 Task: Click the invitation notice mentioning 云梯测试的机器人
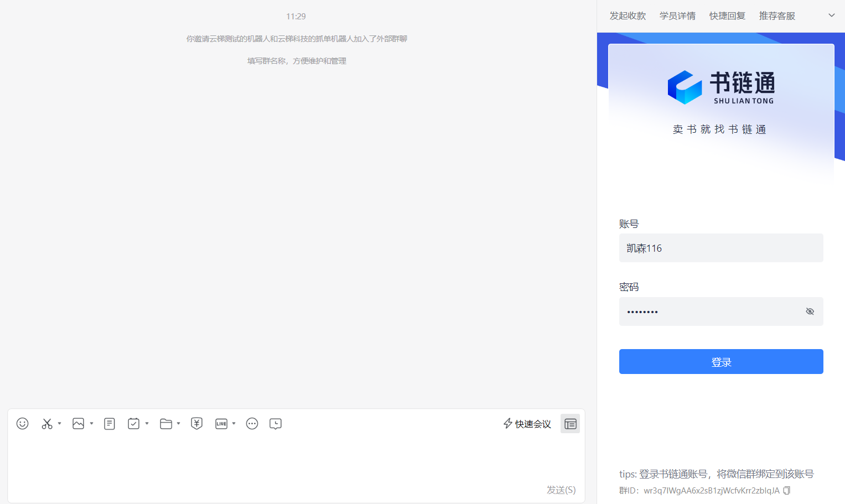[x=297, y=39]
